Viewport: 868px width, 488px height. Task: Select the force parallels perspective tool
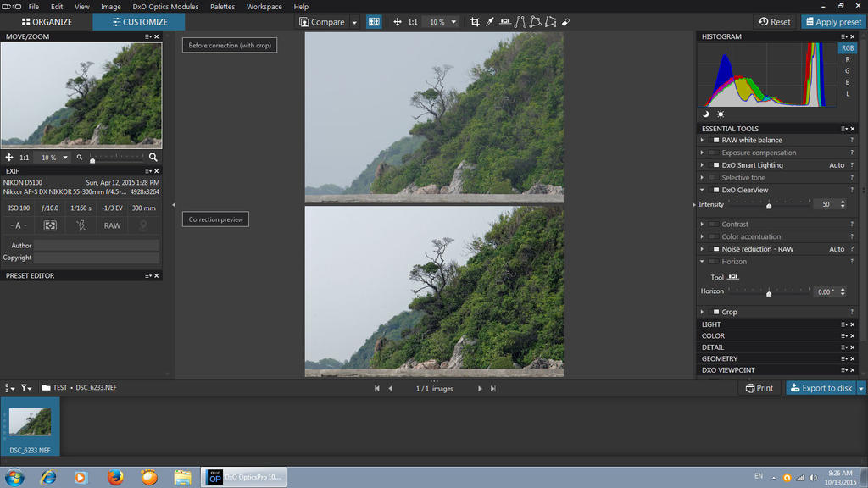click(520, 22)
